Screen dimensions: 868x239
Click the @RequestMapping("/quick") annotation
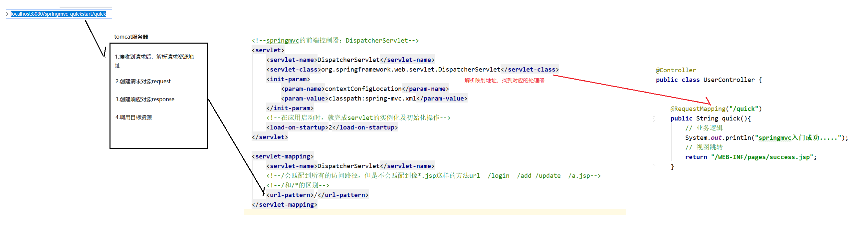tap(716, 109)
